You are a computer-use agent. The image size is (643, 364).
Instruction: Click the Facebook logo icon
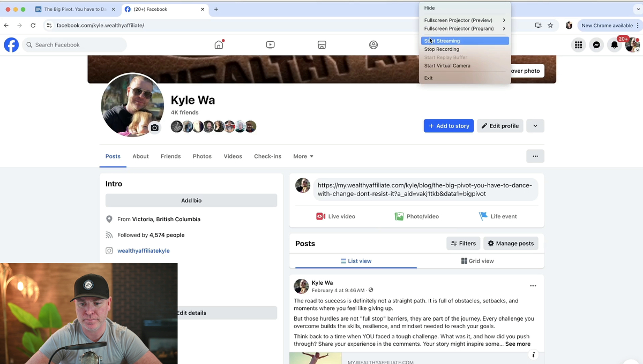(11, 45)
